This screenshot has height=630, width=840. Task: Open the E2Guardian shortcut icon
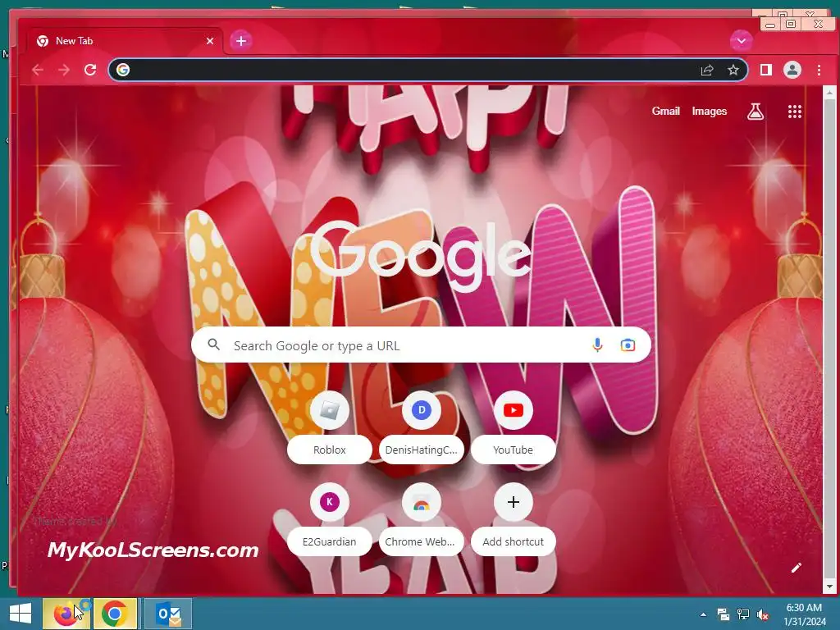330,502
